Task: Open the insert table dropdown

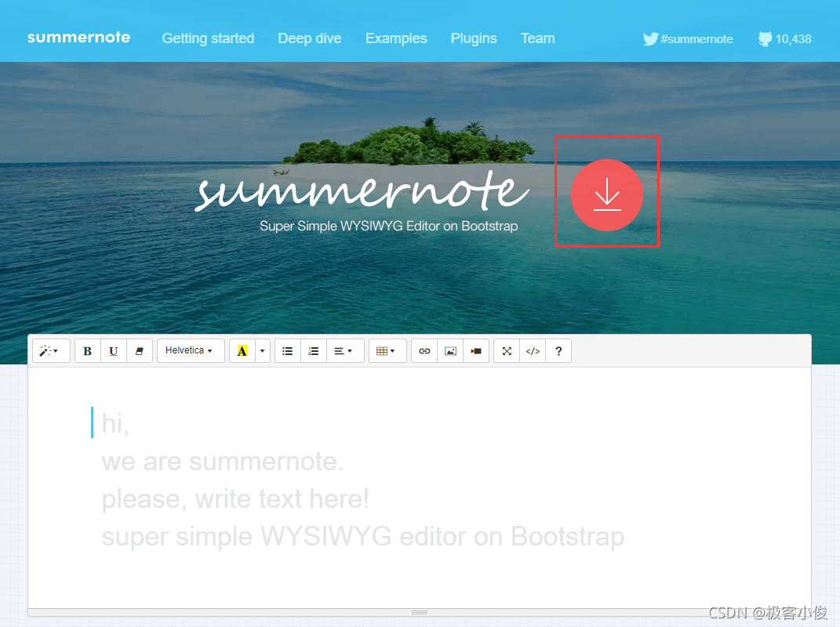Action: point(387,351)
